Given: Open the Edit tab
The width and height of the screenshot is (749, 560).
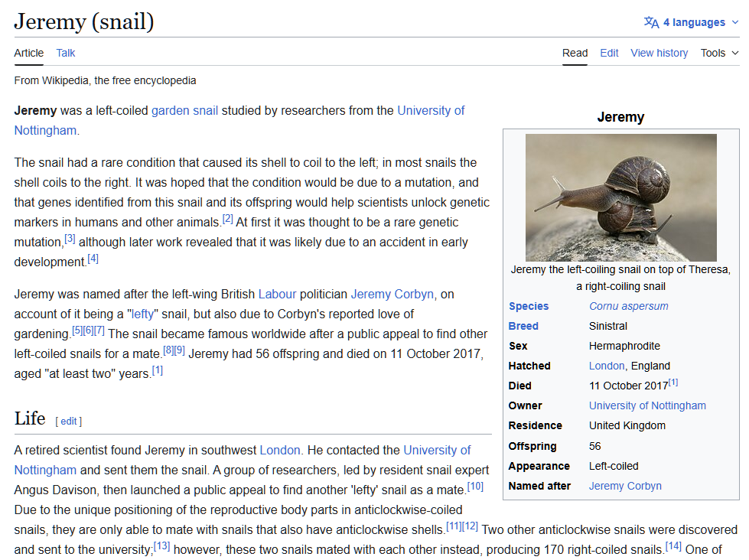Looking at the screenshot, I should tap(609, 53).
